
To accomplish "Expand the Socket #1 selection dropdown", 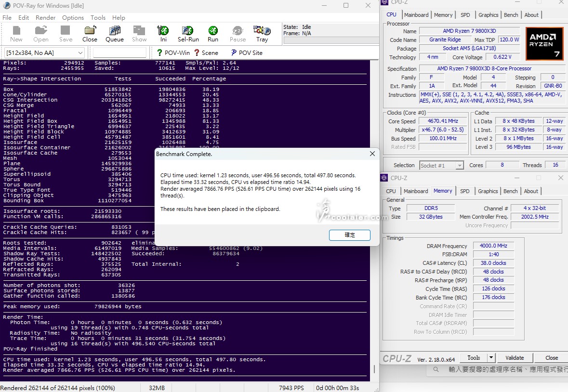I will pyautogui.click(x=459, y=165).
